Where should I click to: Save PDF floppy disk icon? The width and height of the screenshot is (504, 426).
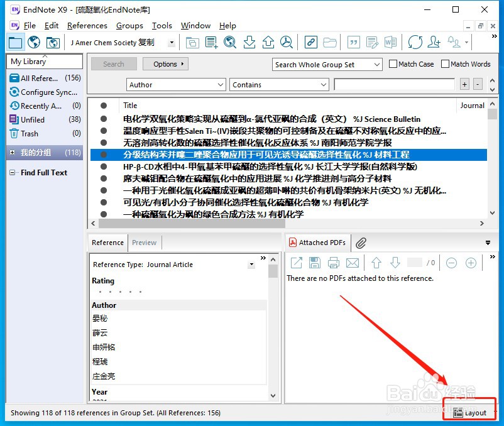click(x=315, y=263)
